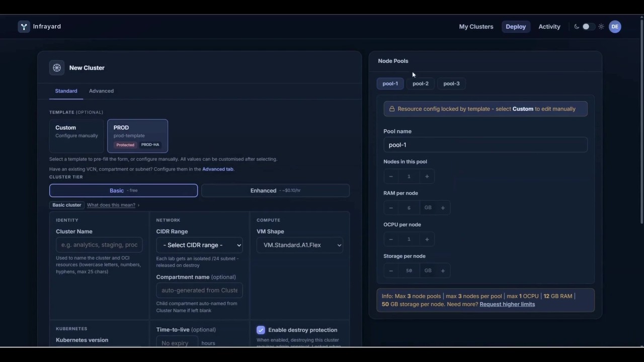Uncheck Enable destroy protection checkbox
644x362 pixels.
261,330
